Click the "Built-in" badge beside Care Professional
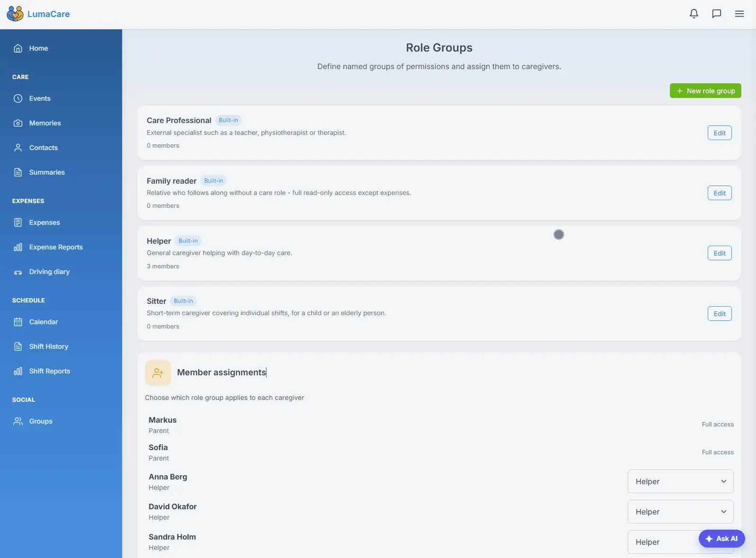Screen dimensions: 756x558 228,120
